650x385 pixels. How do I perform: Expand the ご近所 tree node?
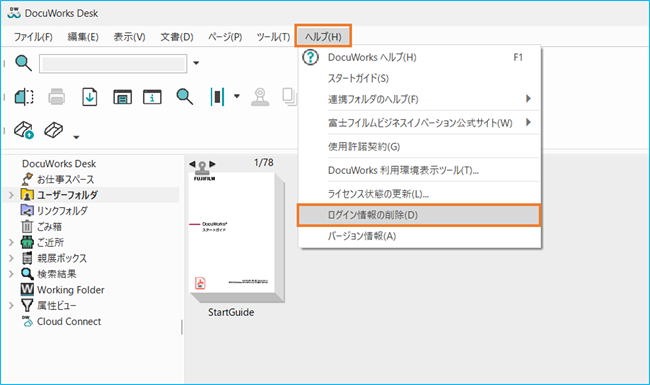tap(11, 242)
